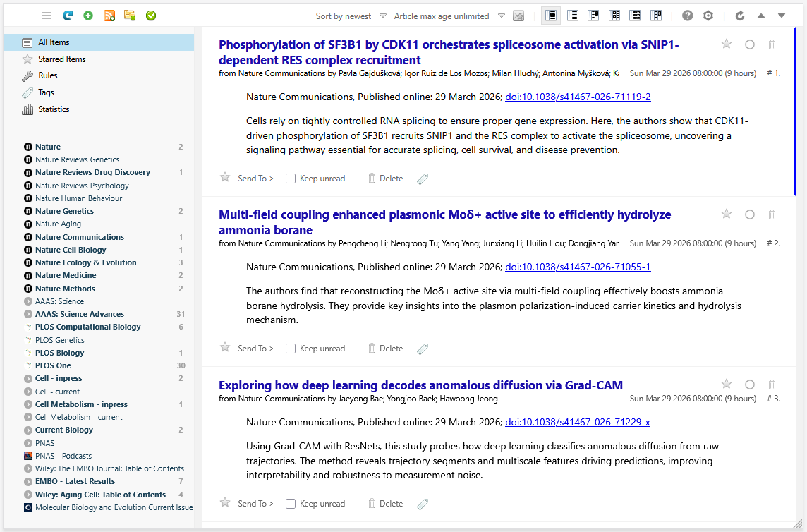
Task: Toggle read circle on plasmonic Moδ+ article
Action: (x=750, y=214)
